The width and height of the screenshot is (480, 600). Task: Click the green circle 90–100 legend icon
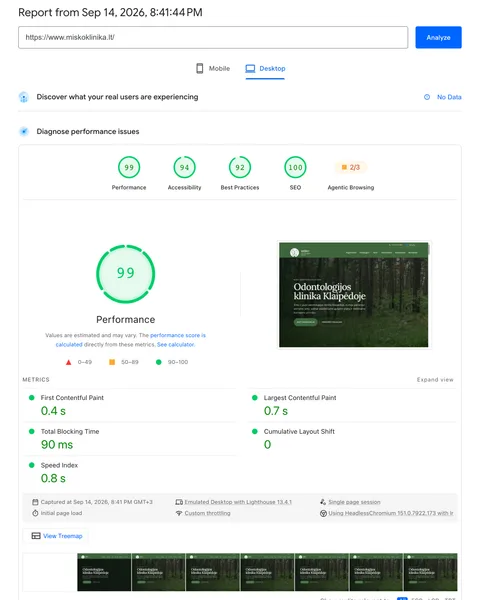(x=158, y=362)
